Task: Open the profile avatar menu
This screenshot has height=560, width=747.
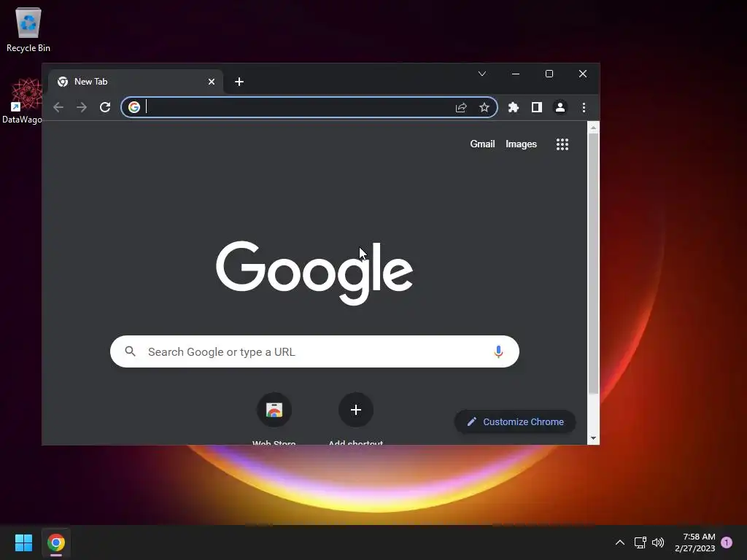Action: click(560, 107)
